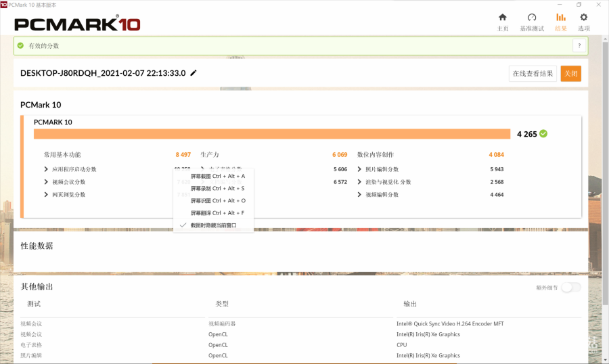Click the 常用基本功能 score 8 497
This screenshot has height=364, width=609.
click(x=183, y=155)
